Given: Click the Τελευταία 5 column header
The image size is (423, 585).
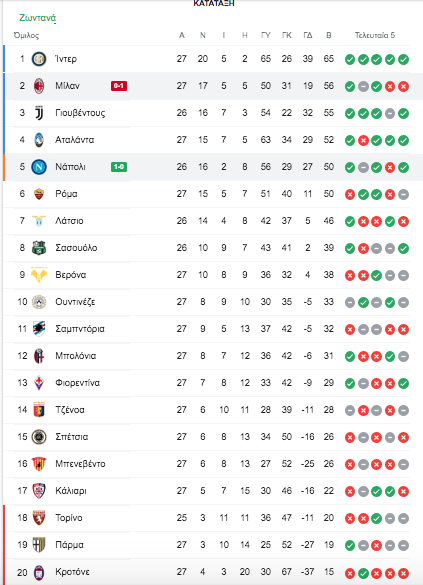Looking at the screenshot, I should (x=375, y=35).
